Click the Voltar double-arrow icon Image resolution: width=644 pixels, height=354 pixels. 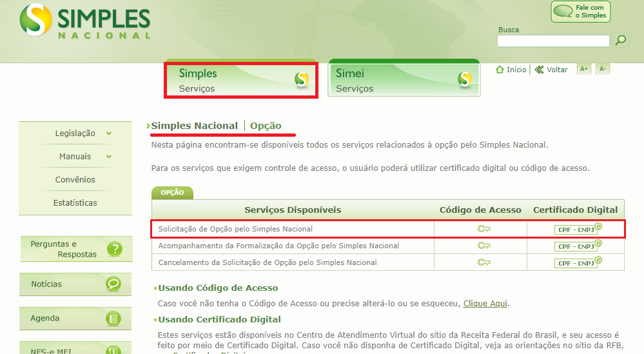point(540,70)
